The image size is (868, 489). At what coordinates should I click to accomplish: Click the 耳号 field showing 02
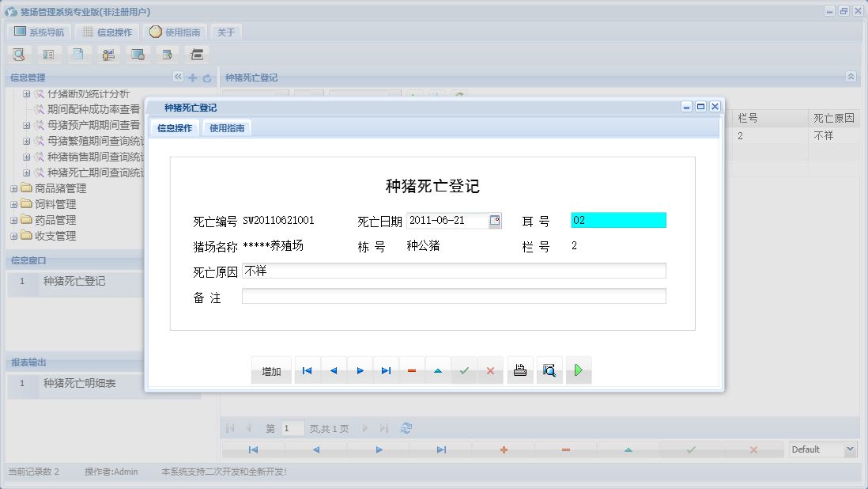pyautogui.click(x=618, y=221)
